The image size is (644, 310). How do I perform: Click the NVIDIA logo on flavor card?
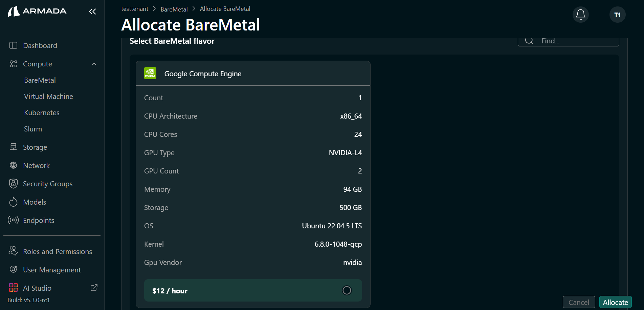pyautogui.click(x=150, y=73)
